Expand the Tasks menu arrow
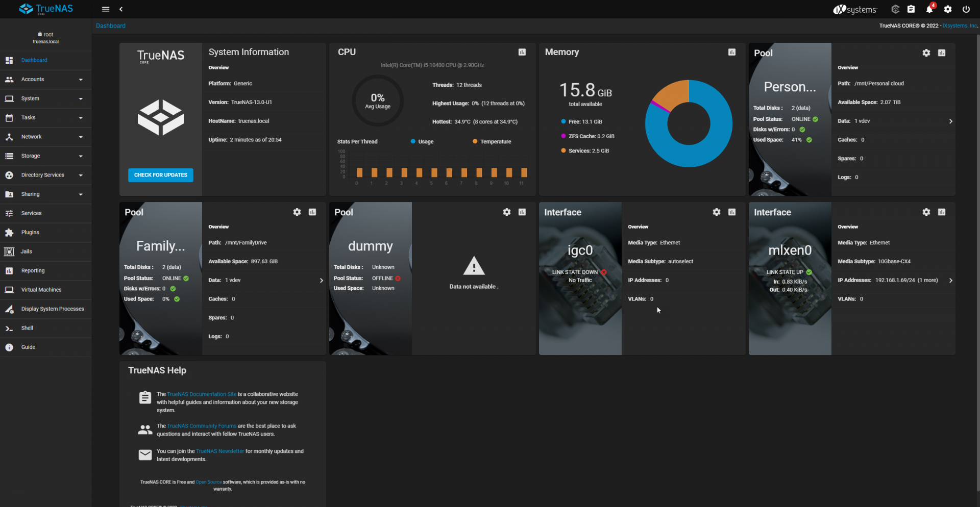This screenshot has height=507, width=980. click(81, 118)
